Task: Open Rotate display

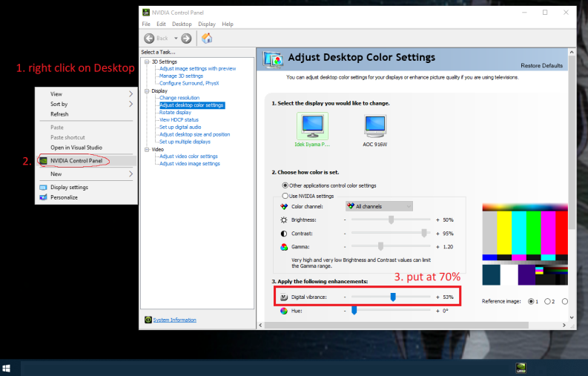Action: tap(176, 112)
